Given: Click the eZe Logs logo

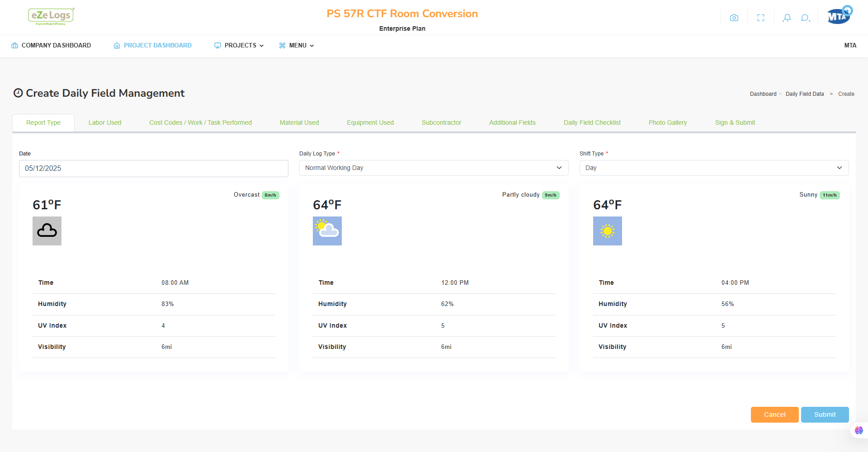Looking at the screenshot, I should point(51,16).
